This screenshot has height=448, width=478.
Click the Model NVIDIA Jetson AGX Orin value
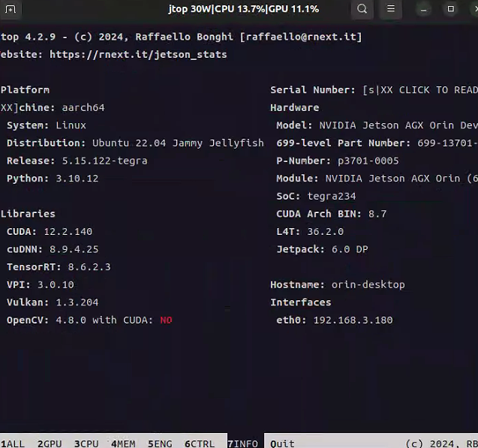398,125
